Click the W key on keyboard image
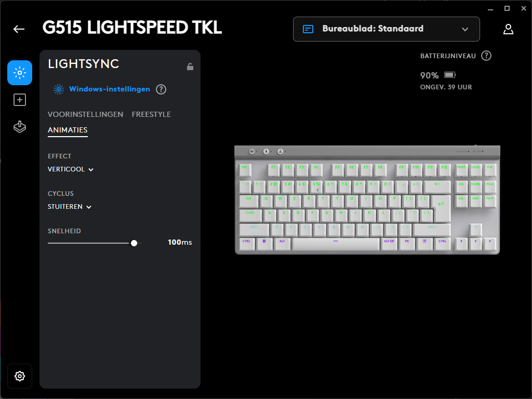This screenshot has width=532, height=399. tap(280, 201)
